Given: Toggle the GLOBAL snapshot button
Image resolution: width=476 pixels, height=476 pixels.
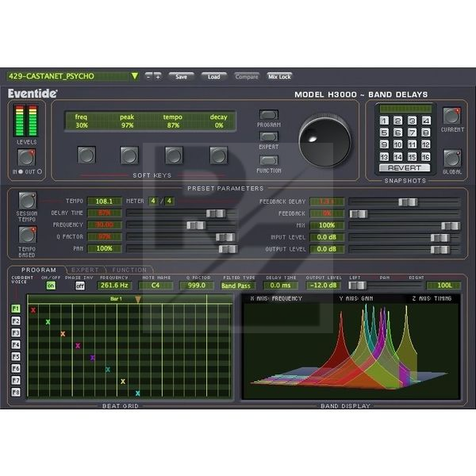Looking at the screenshot, I should [x=452, y=158].
